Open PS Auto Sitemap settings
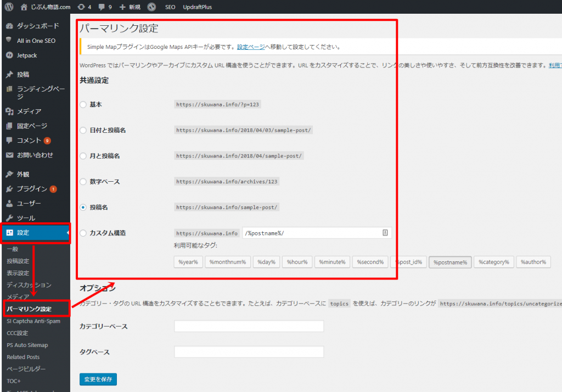 27,345
